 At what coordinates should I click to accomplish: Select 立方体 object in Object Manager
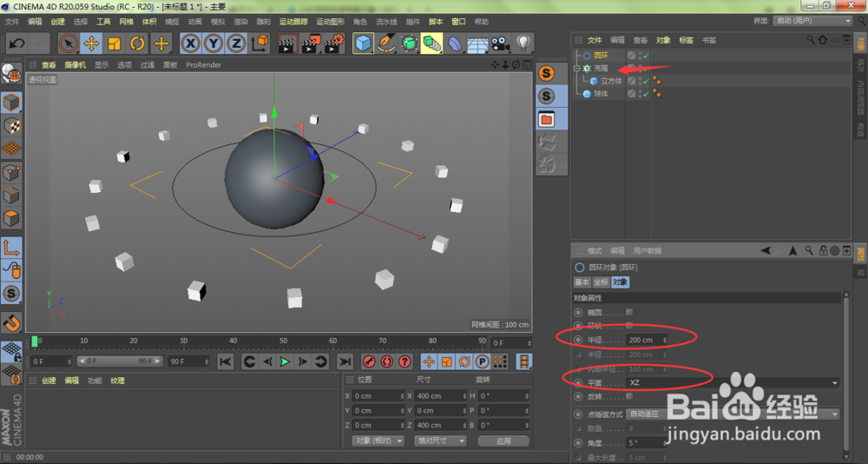click(612, 81)
